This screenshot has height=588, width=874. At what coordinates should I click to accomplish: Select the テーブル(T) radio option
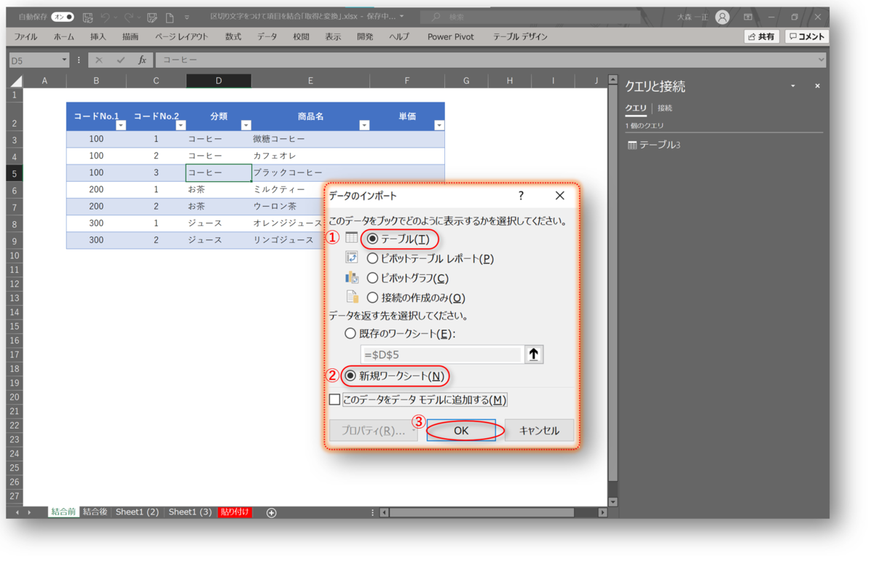coord(372,239)
